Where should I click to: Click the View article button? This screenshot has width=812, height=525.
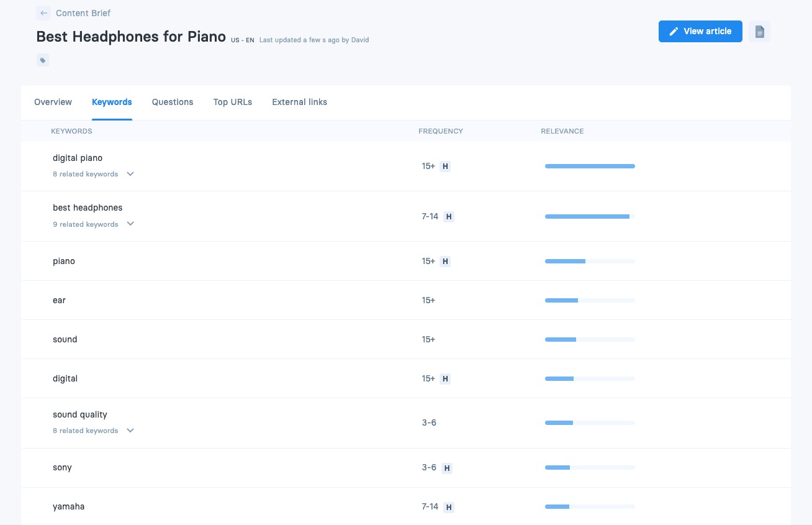click(x=700, y=32)
